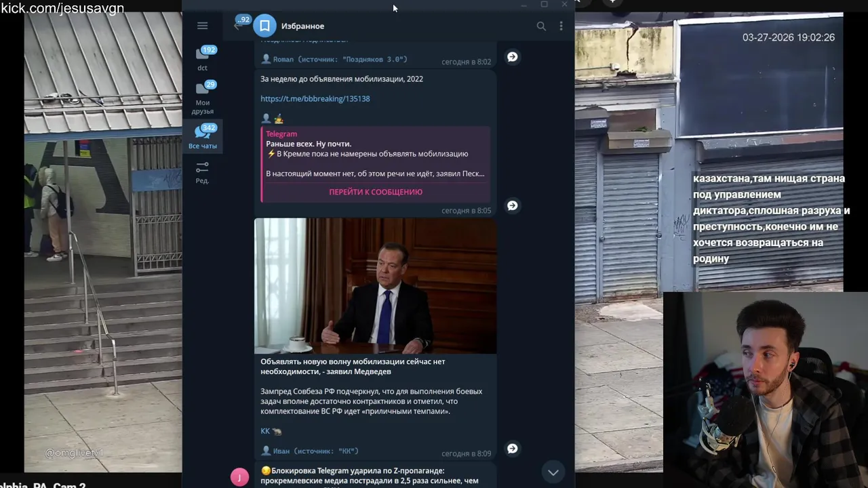Switch to the Мои друзья folder
The image size is (868, 488).
(x=202, y=98)
